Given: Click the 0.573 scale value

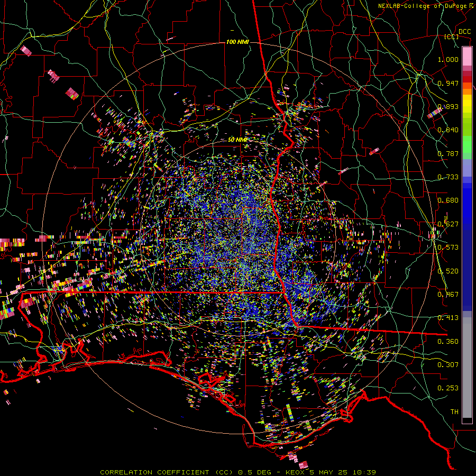Looking at the screenshot, I should (448, 248).
